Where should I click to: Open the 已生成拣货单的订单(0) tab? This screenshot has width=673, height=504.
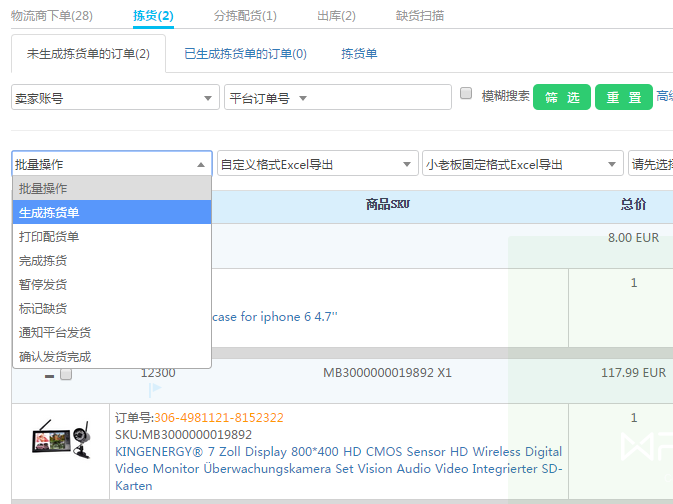[245, 53]
